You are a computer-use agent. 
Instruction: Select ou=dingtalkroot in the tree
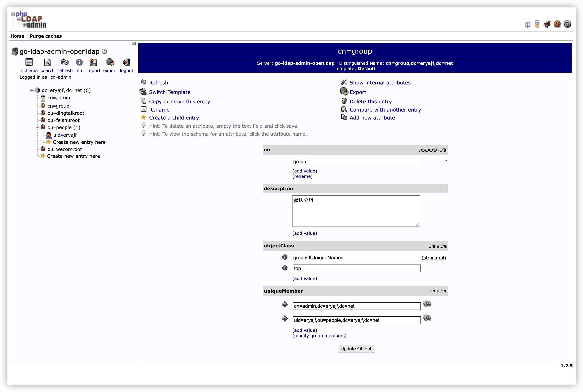tap(66, 113)
